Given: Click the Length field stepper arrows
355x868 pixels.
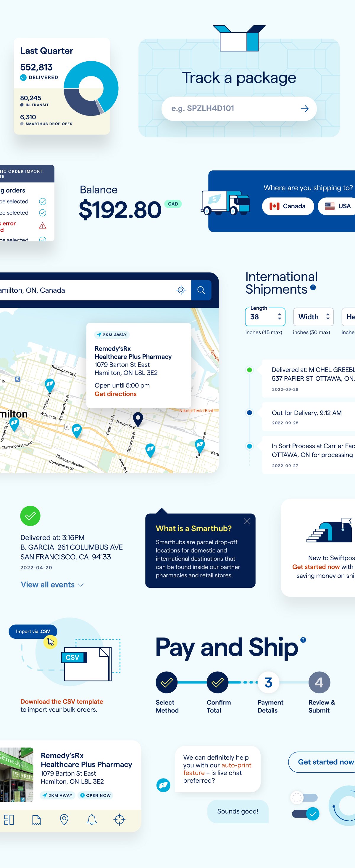Looking at the screenshot, I should pos(279,317).
